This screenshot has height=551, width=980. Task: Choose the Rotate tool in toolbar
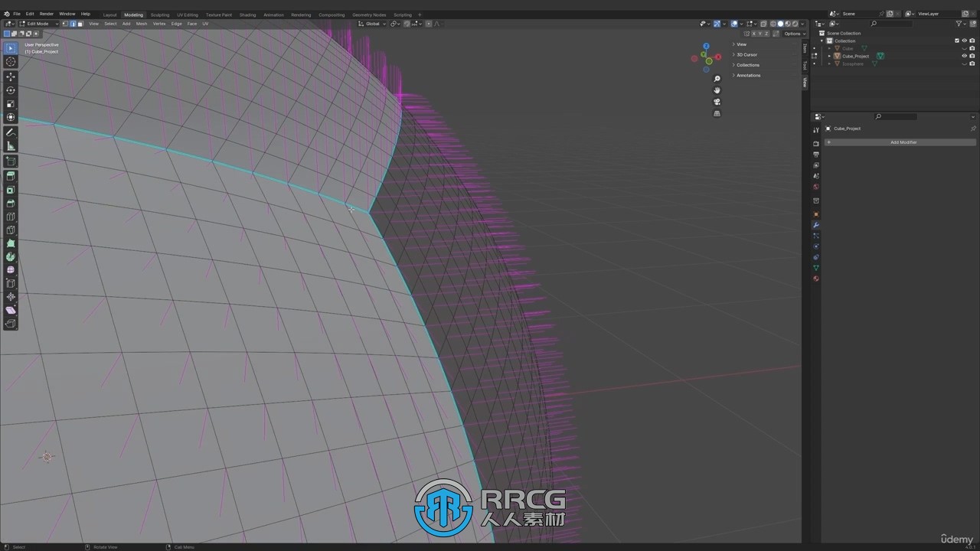[11, 90]
